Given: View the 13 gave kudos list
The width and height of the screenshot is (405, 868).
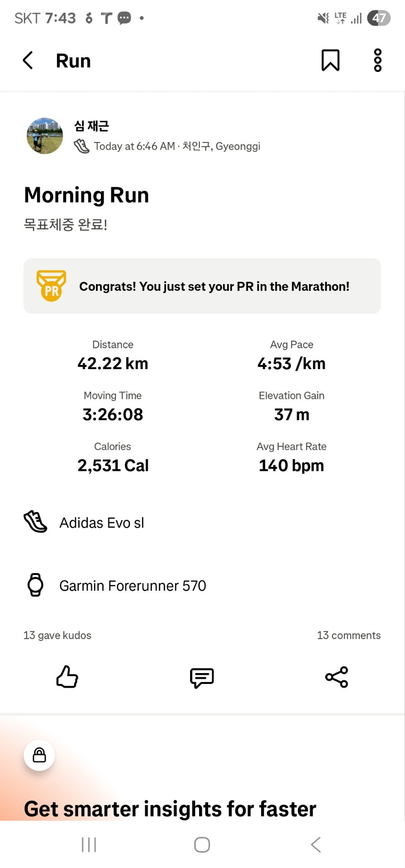Looking at the screenshot, I should (x=57, y=636).
